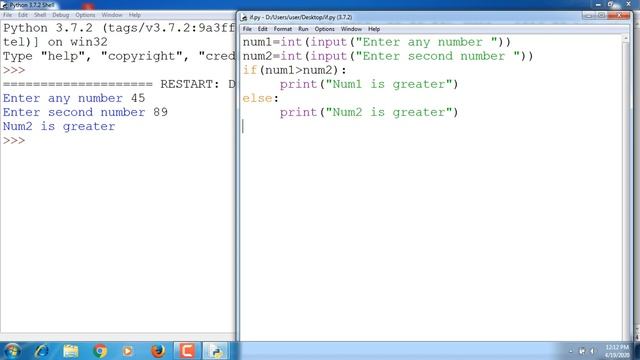Open Help menu in if.py editor

pyautogui.click(x=374, y=29)
